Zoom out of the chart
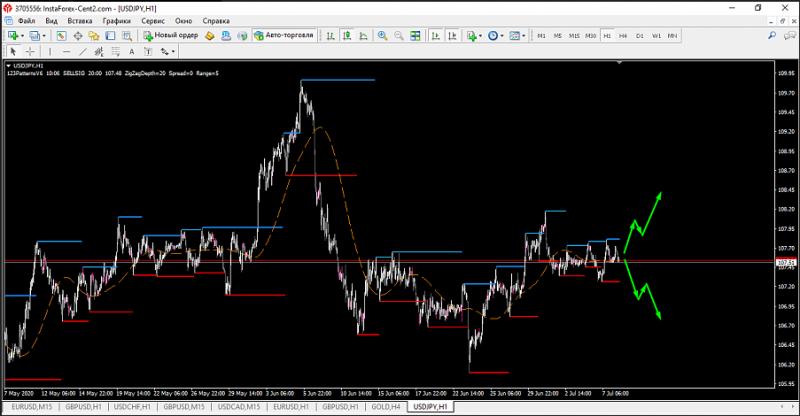The image size is (800, 416). [398, 36]
